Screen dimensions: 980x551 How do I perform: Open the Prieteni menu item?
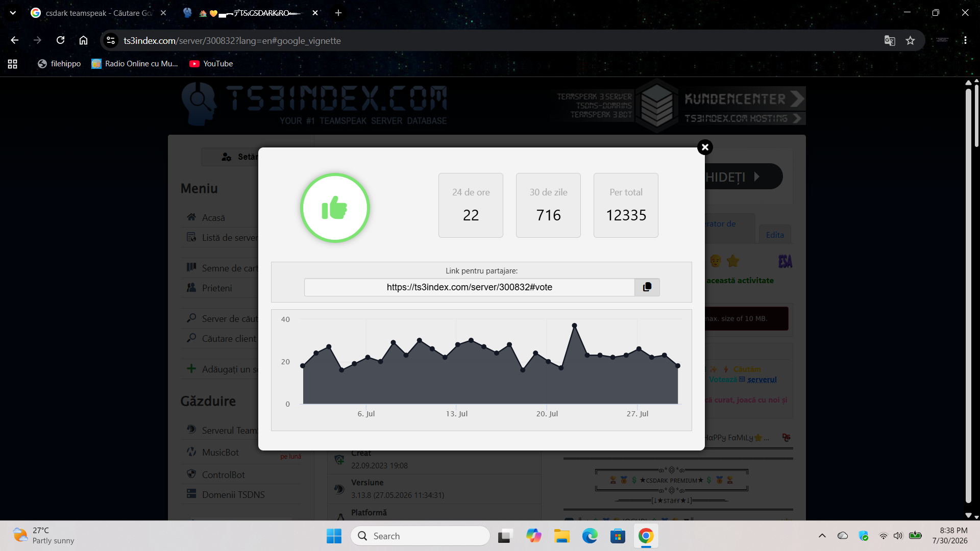click(x=217, y=288)
